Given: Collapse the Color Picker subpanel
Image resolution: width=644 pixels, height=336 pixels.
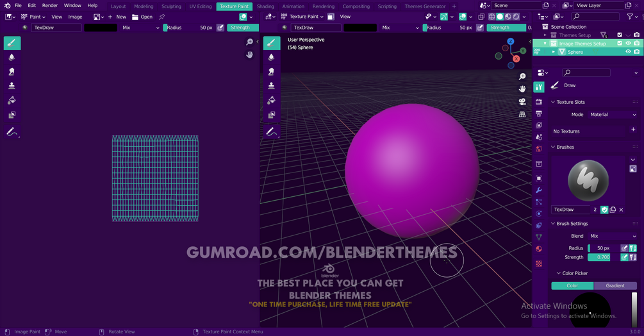Looking at the screenshot, I should tap(558, 273).
